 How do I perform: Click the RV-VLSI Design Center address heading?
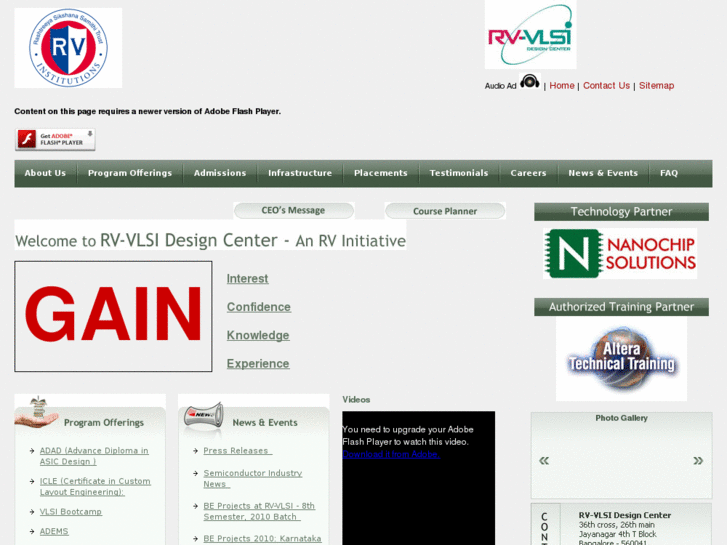tap(625, 515)
